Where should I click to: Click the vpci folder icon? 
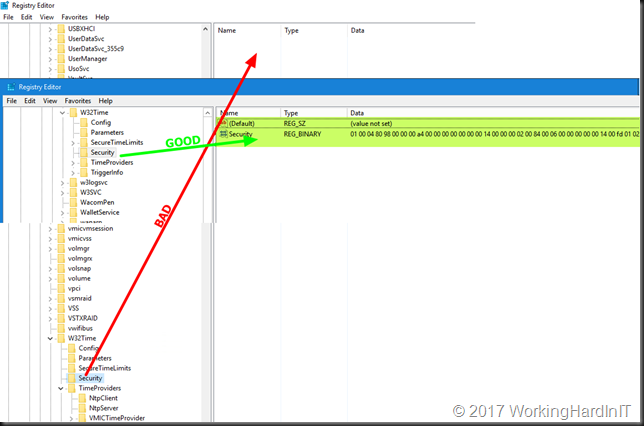pos(61,288)
